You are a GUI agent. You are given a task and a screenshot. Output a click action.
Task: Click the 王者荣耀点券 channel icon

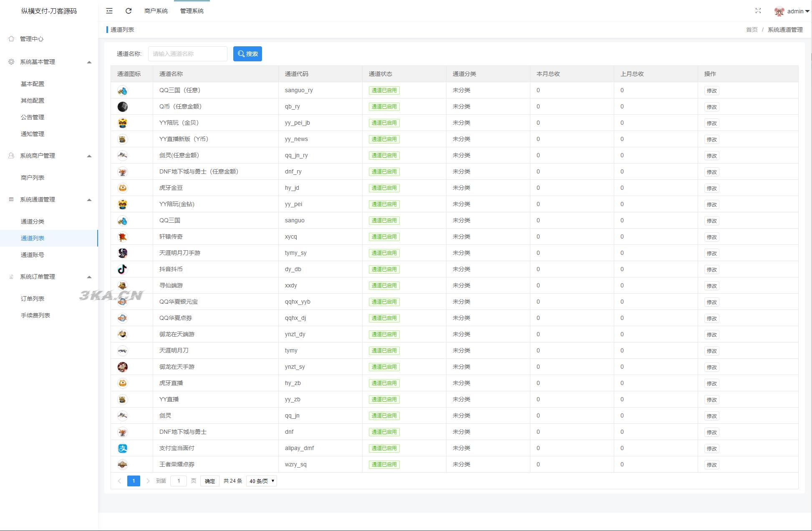pos(122,465)
